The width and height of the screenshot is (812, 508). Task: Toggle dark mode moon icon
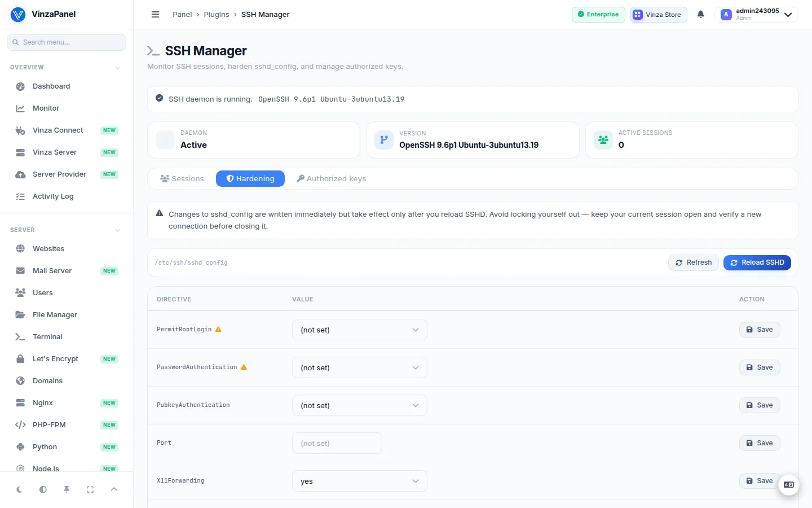point(19,489)
